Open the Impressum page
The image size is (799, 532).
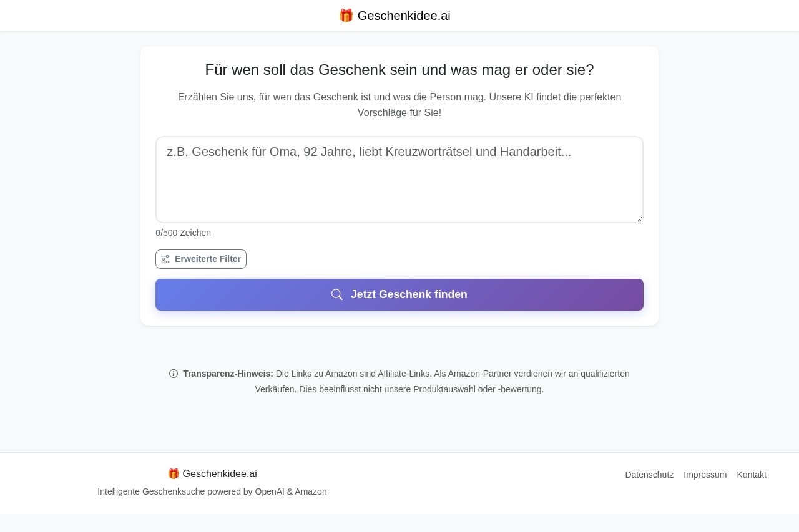[x=705, y=475]
